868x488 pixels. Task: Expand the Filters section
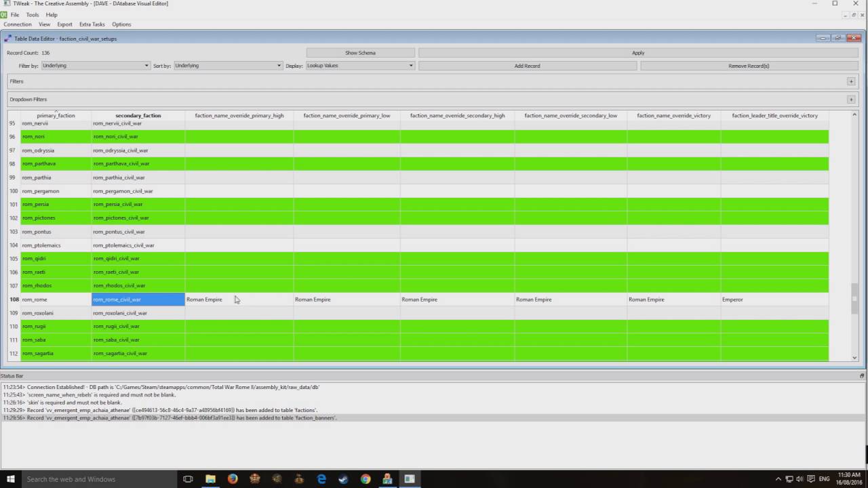851,81
